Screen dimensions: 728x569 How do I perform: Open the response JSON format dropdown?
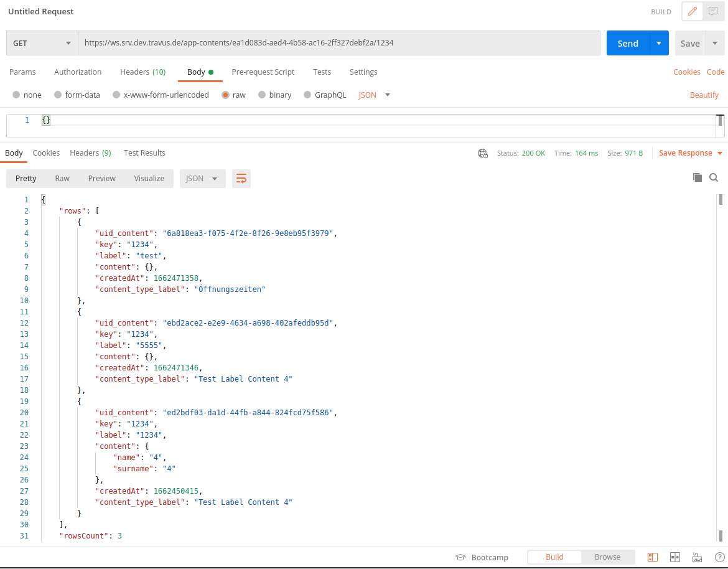202,179
